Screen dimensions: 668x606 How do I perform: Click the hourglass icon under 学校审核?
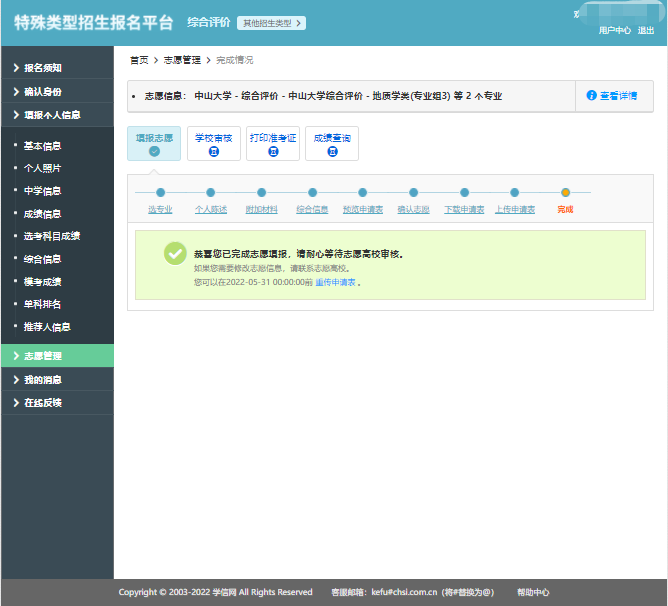tap(214, 151)
